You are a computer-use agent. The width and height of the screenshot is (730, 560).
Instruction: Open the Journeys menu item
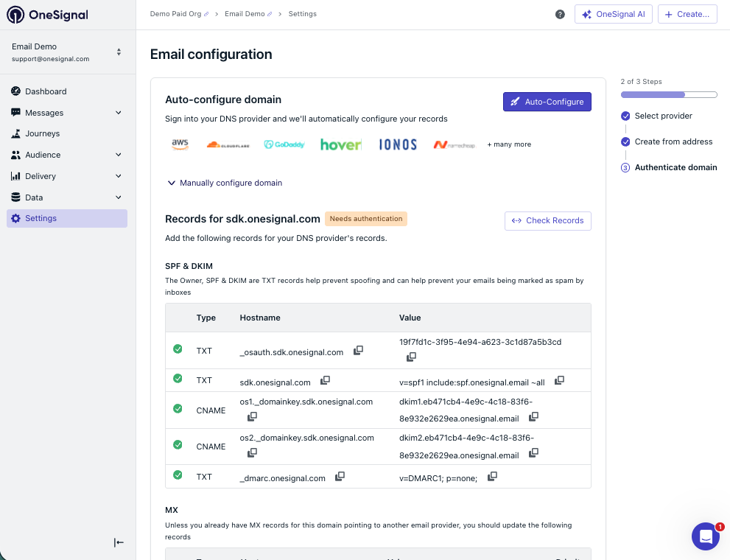point(67,133)
